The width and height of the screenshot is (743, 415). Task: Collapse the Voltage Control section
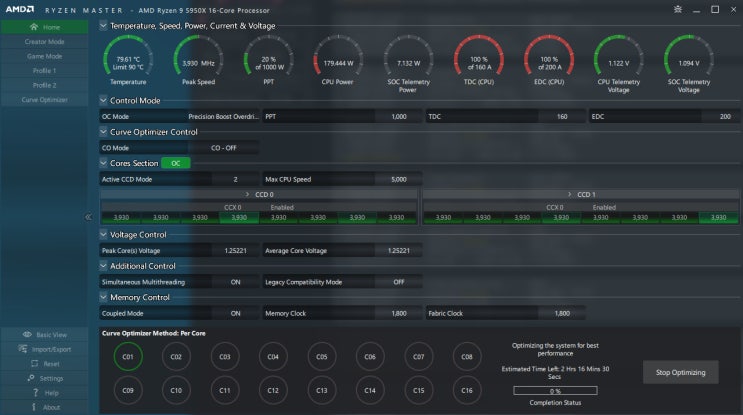tap(103, 235)
